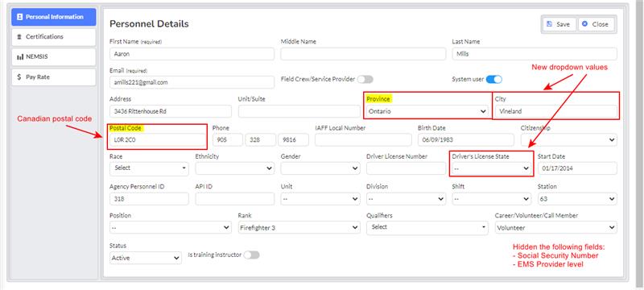Toggle the Field Crew/Service Provider switch
This screenshot has width=644, height=290.
click(365, 79)
